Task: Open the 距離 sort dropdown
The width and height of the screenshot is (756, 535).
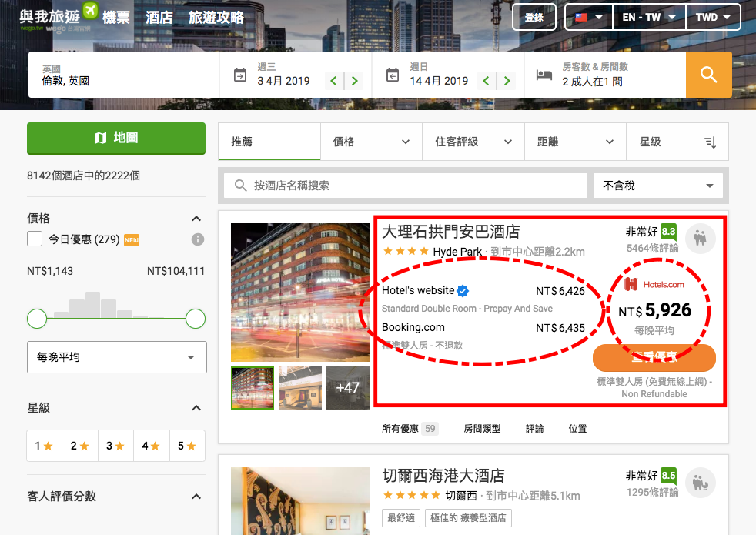Action: click(x=575, y=142)
